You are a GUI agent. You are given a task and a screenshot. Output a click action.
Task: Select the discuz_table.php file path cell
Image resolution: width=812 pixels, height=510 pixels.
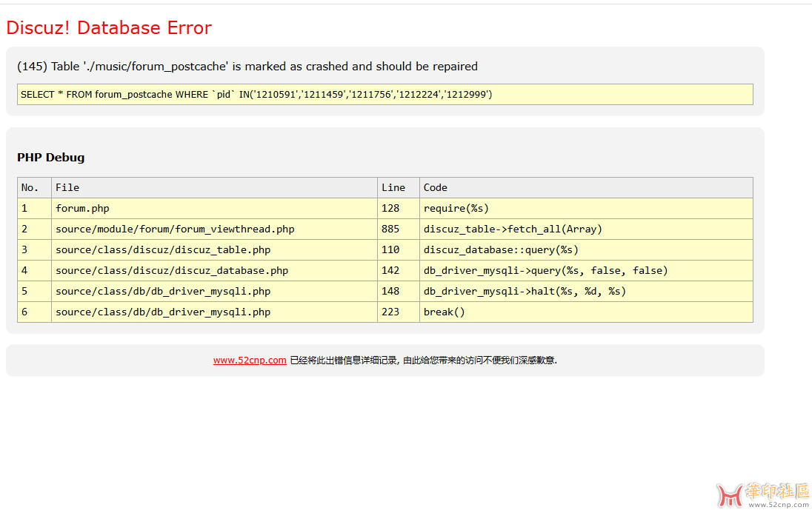[214, 250]
